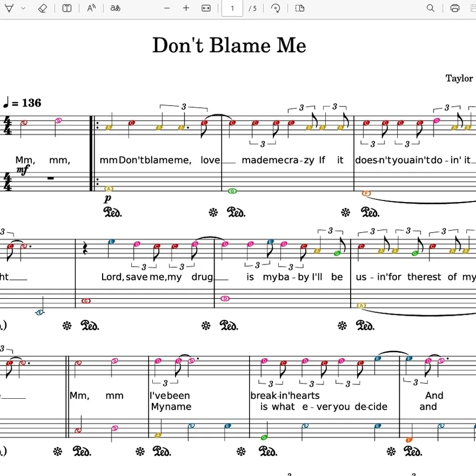The image size is (476, 476).
Task: Click the first system lyric "Mm, mm,"
Action: tap(43, 160)
